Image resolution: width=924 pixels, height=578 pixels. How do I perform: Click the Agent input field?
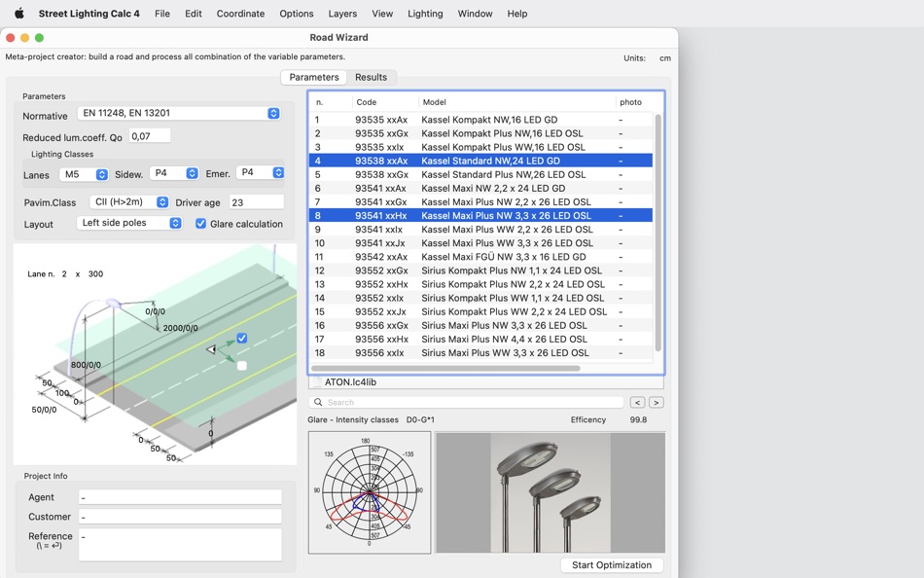(180, 497)
